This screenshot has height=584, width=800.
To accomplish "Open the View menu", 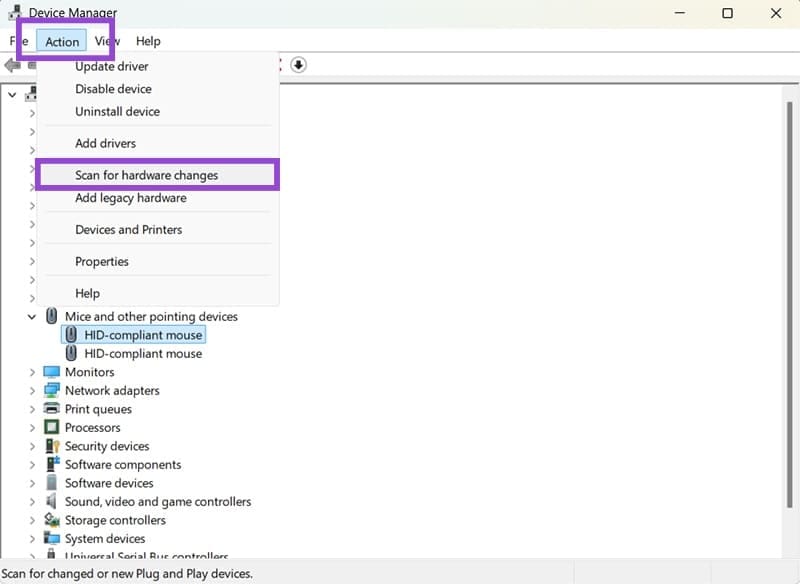I will pyautogui.click(x=106, y=41).
